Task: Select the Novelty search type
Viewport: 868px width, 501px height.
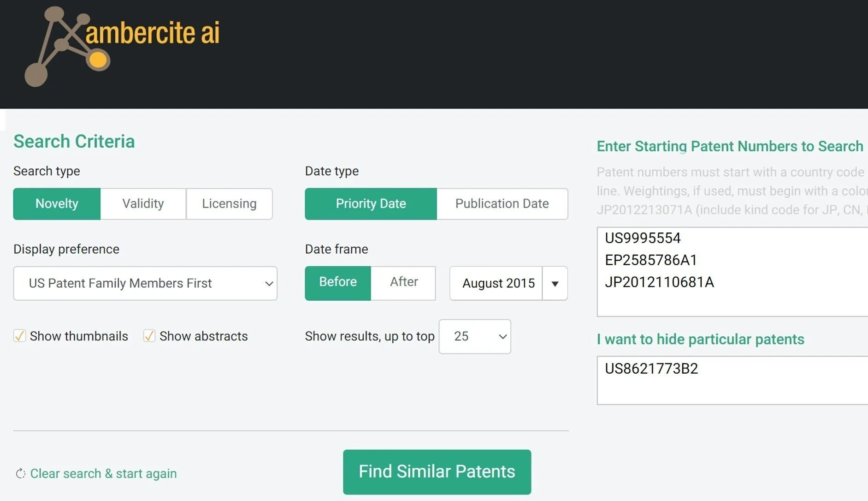Action: point(57,204)
